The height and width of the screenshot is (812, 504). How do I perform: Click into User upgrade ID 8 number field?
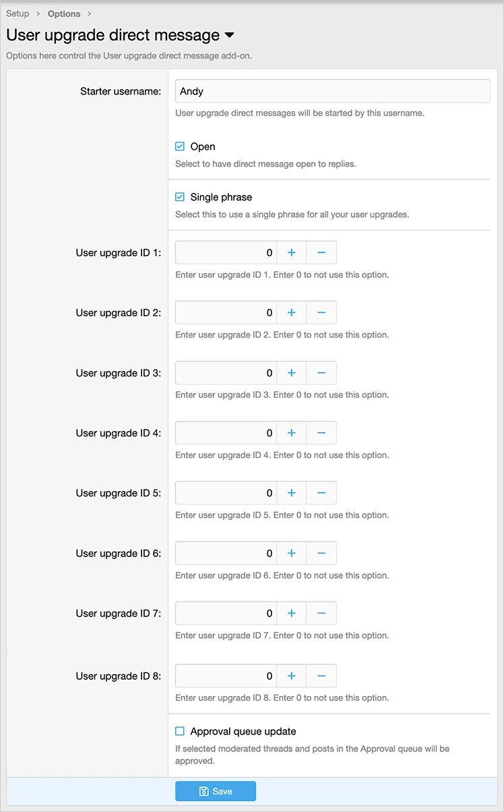pyautogui.click(x=226, y=676)
